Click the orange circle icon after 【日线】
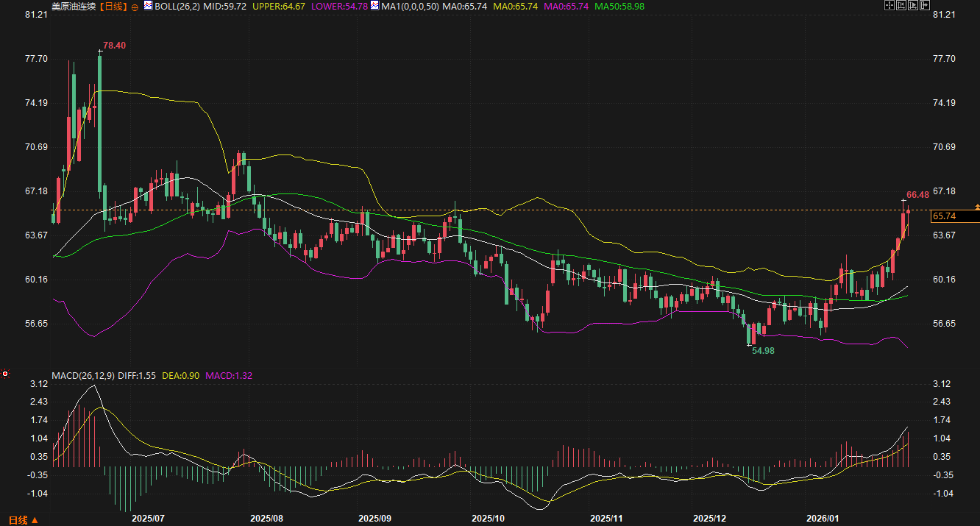Screen dimensions: 980x526 [x=135, y=6]
